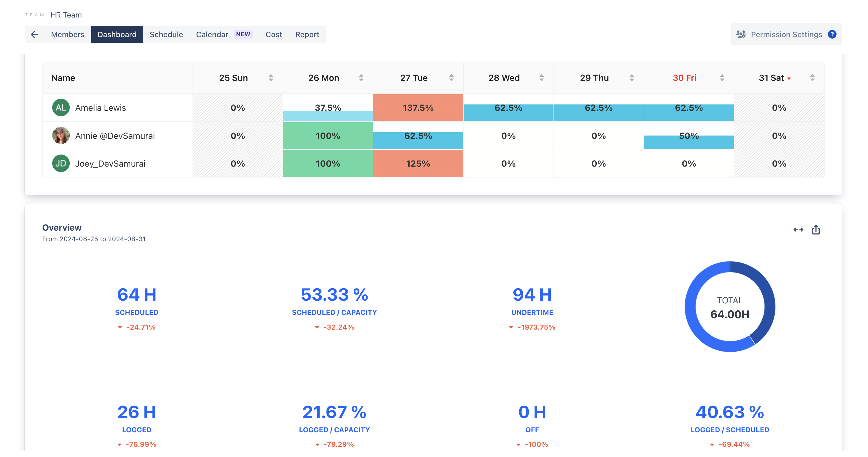Click the expand-width arrows icon in Overview
The height and width of the screenshot is (457, 868).
[798, 229]
